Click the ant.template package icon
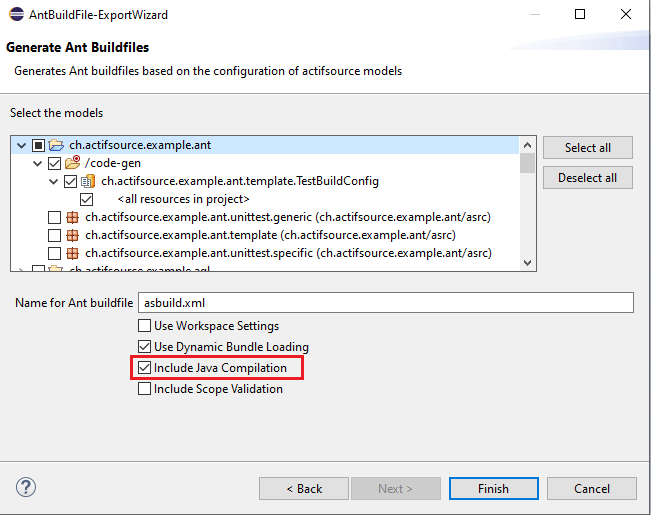651x515 pixels. (x=72, y=236)
